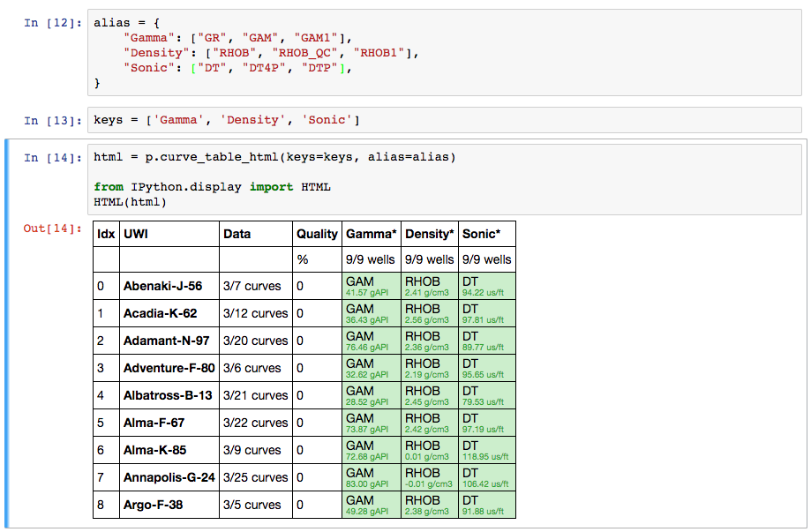Click RHOB cell with -0.01 g/cm3

tap(429, 477)
